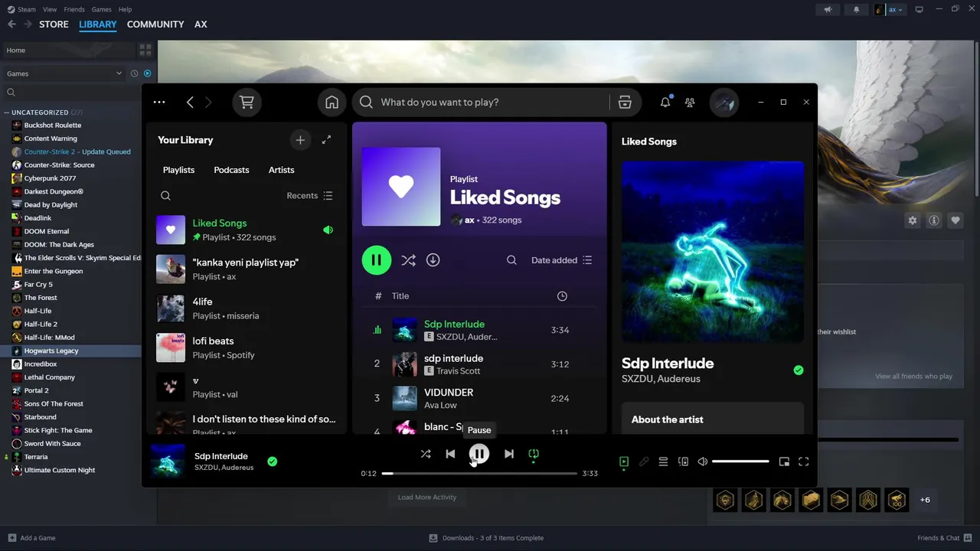Download the Liked Songs playlist
The width and height of the screenshot is (980, 551).
(433, 260)
